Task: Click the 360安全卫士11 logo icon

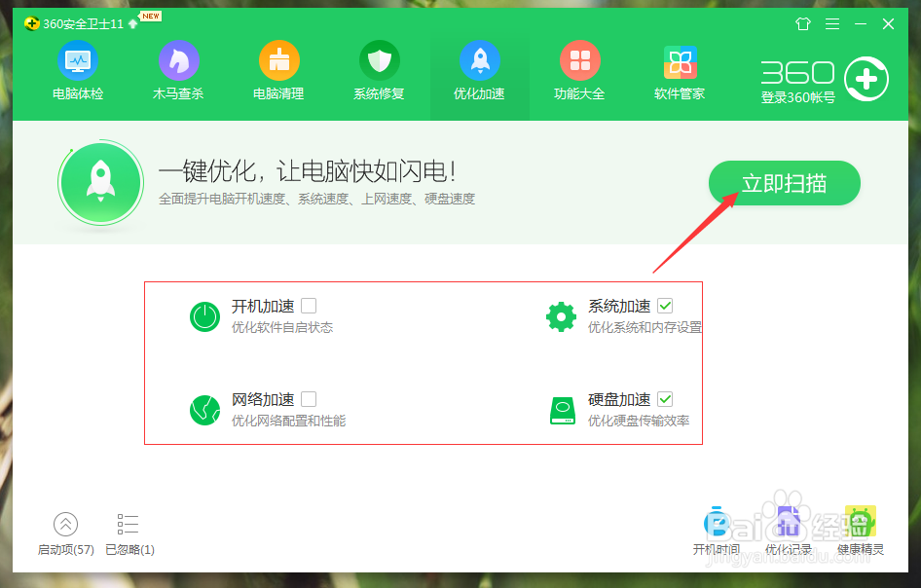Action: point(32,23)
